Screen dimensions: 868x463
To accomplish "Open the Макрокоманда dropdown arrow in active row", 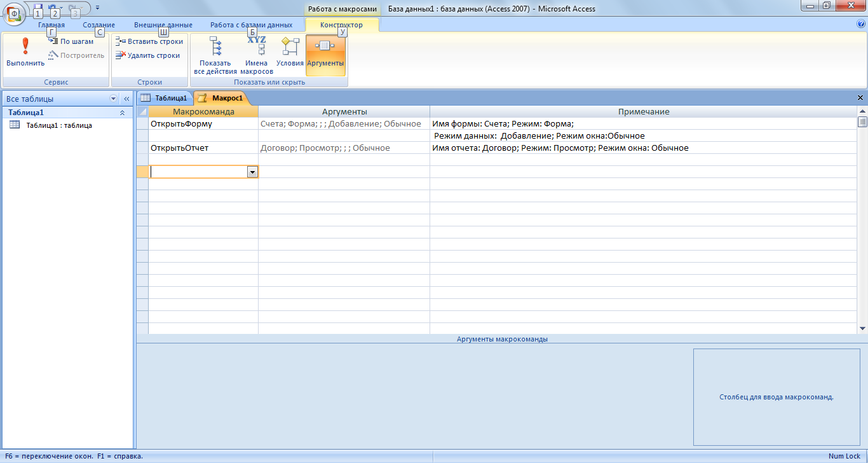I will pyautogui.click(x=252, y=172).
